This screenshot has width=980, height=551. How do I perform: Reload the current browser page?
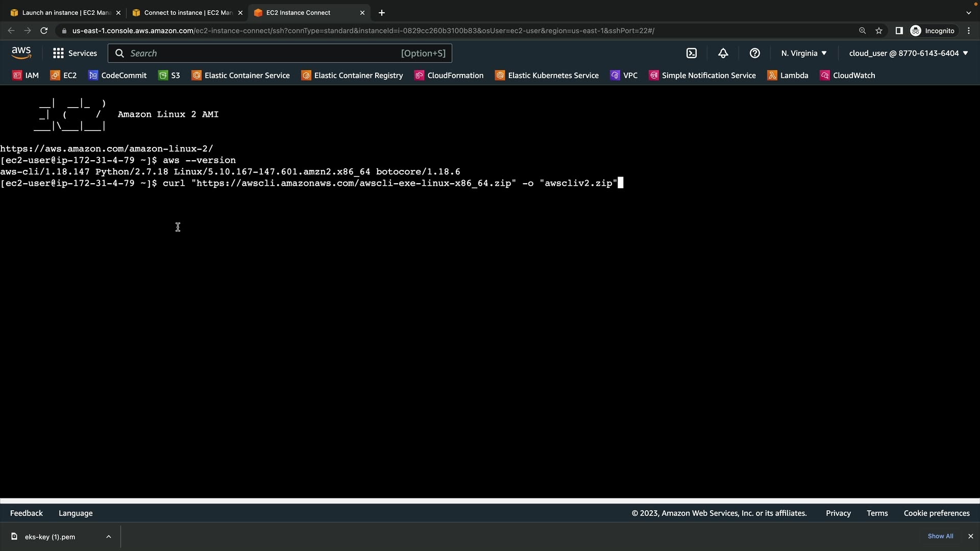tap(44, 31)
